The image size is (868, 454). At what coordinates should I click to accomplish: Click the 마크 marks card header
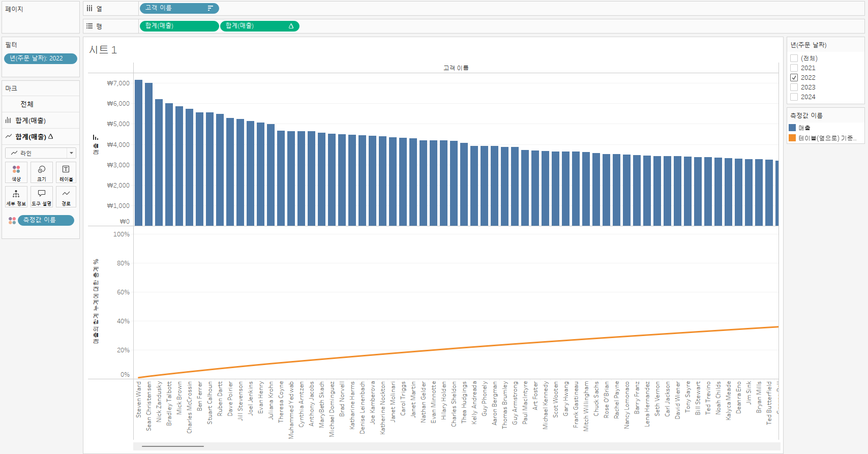click(x=11, y=88)
